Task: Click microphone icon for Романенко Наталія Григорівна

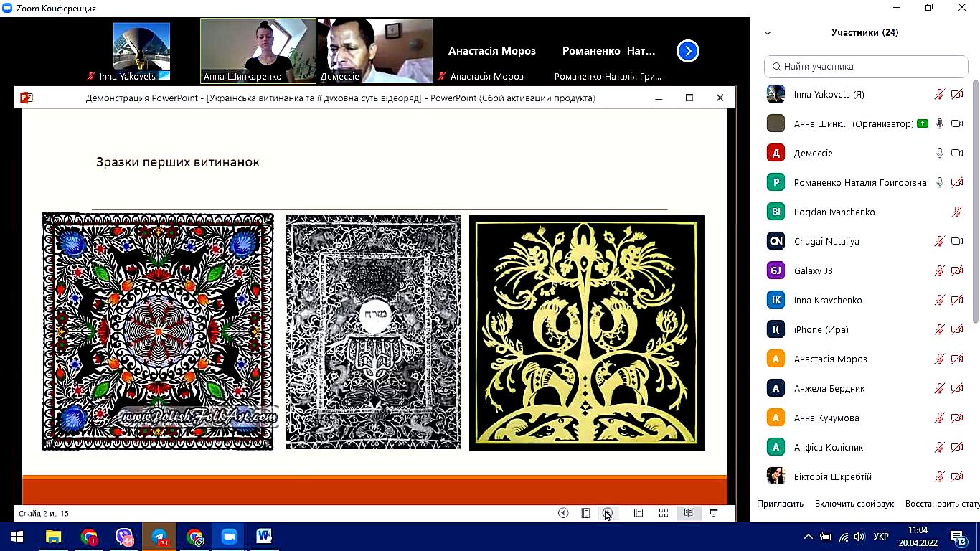Action: pyautogui.click(x=940, y=182)
